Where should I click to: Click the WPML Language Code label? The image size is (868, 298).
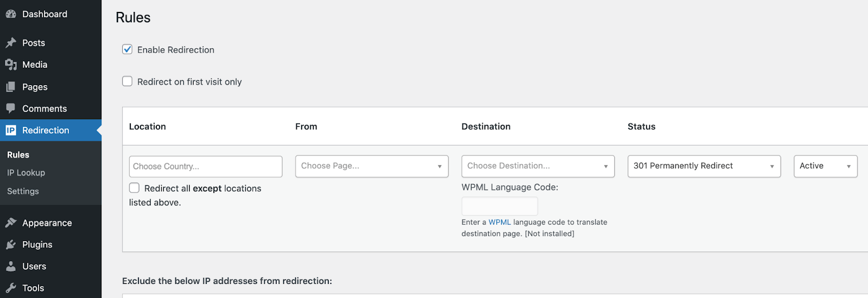coord(510,187)
